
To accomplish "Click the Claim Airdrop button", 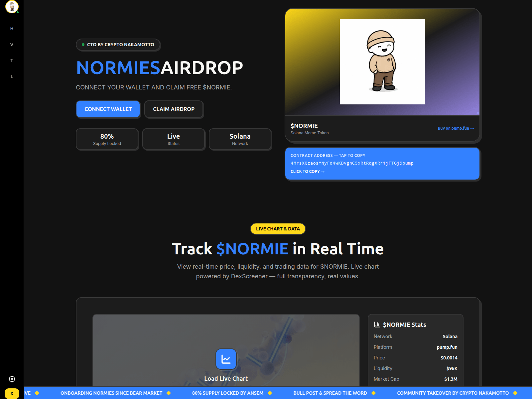I will tap(174, 109).
